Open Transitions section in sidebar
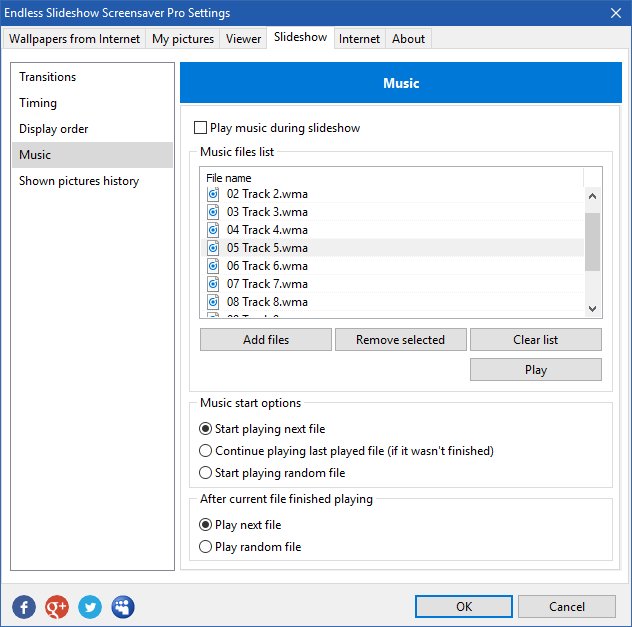Image resolution: width=632 pixels, height=627 pixels. [92, 77]
